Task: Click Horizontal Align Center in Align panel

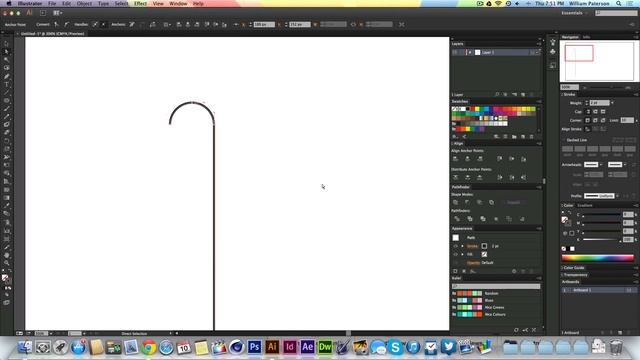Action: (x=467, y=159)
